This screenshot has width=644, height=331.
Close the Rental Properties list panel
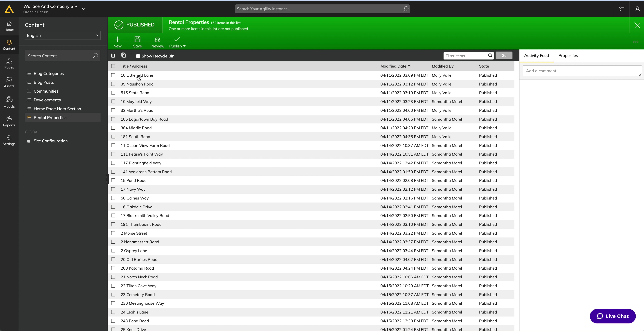pyautogui.click(x=637, y=25)
